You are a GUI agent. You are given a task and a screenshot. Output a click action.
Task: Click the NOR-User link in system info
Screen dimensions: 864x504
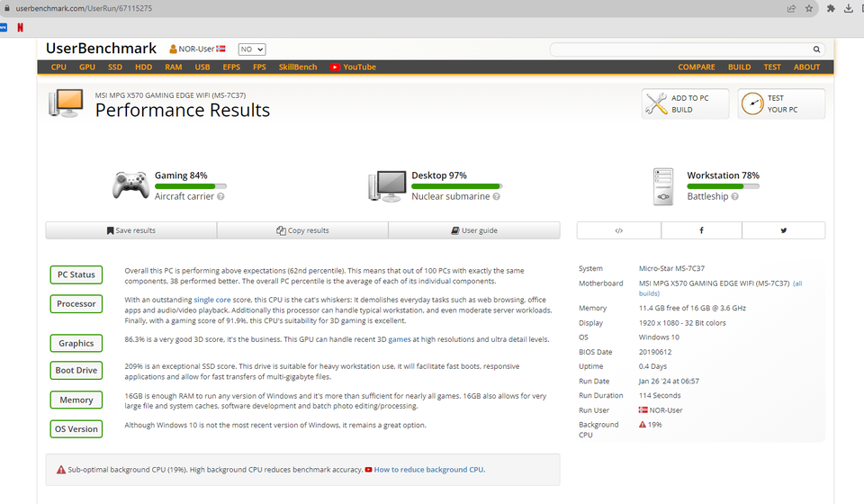pos(666,410)
